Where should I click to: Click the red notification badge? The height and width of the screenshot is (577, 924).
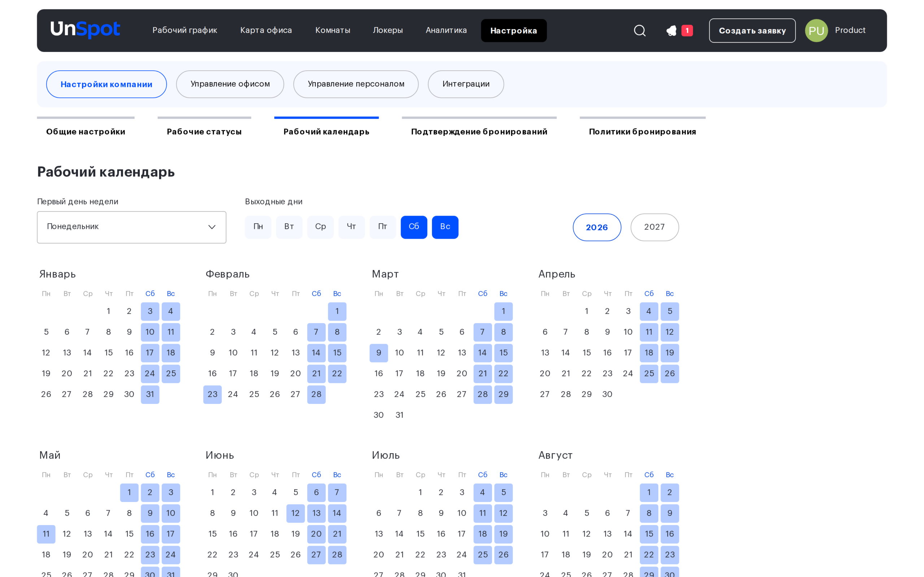click(x=687, y=31)
